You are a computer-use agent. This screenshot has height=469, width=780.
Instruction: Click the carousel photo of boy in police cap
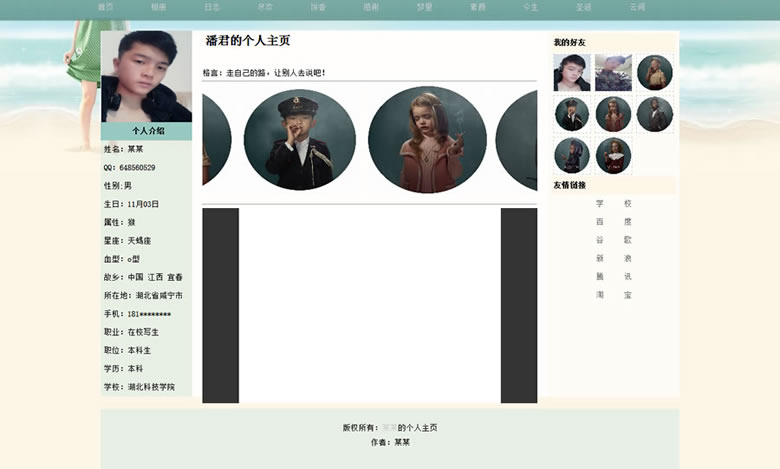coord(299,140)
